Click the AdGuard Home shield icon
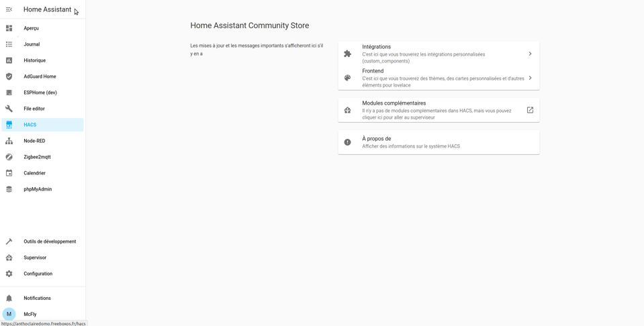644x326 pixels. pos(9,76)
